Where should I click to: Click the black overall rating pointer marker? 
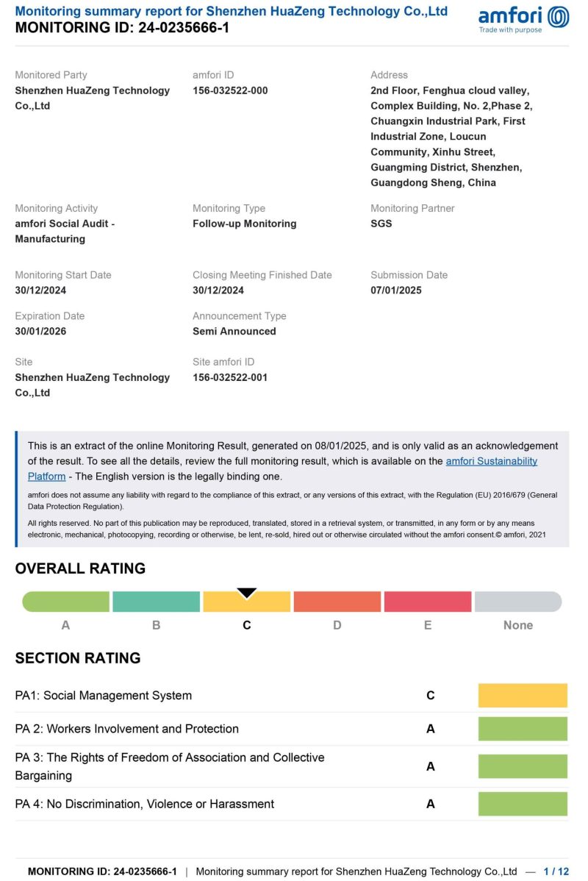click(246, 593)
